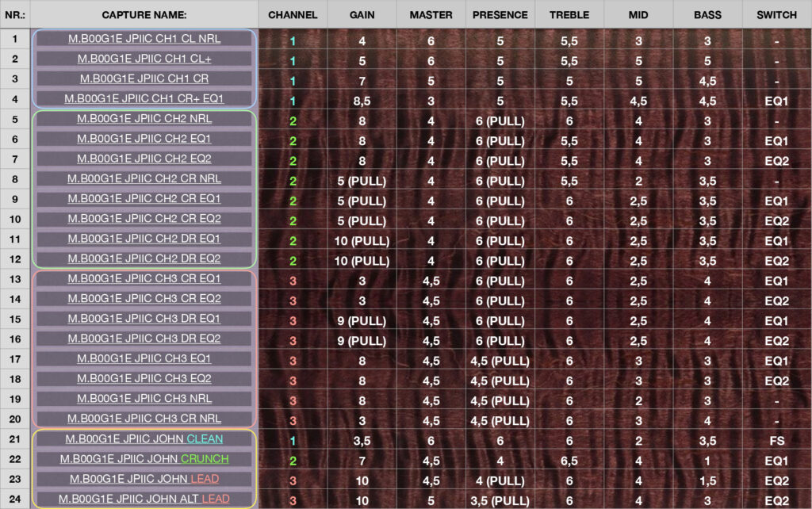Click the FS switch cell in row 21
This screenshot has width=812, height=509.
click(x=777, y=439)
